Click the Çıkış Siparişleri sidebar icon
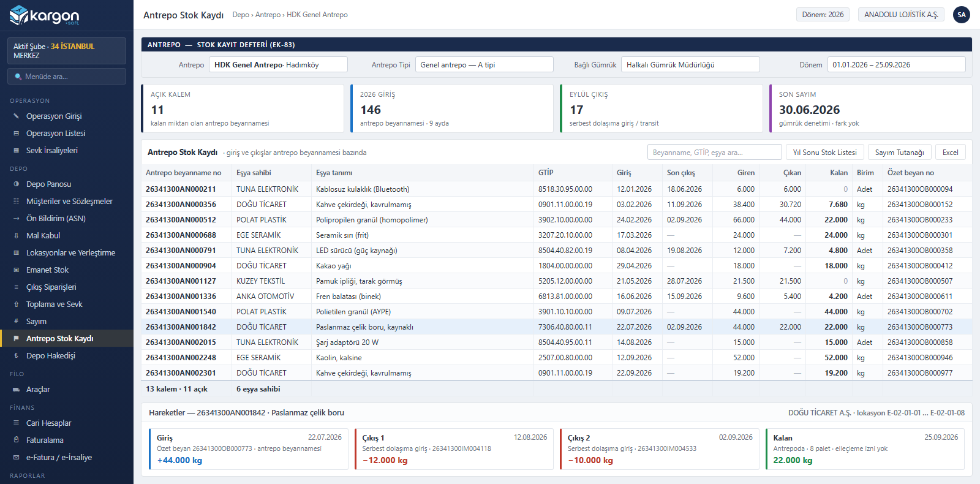Screen dimensions: 980x484 pos(16,287)
